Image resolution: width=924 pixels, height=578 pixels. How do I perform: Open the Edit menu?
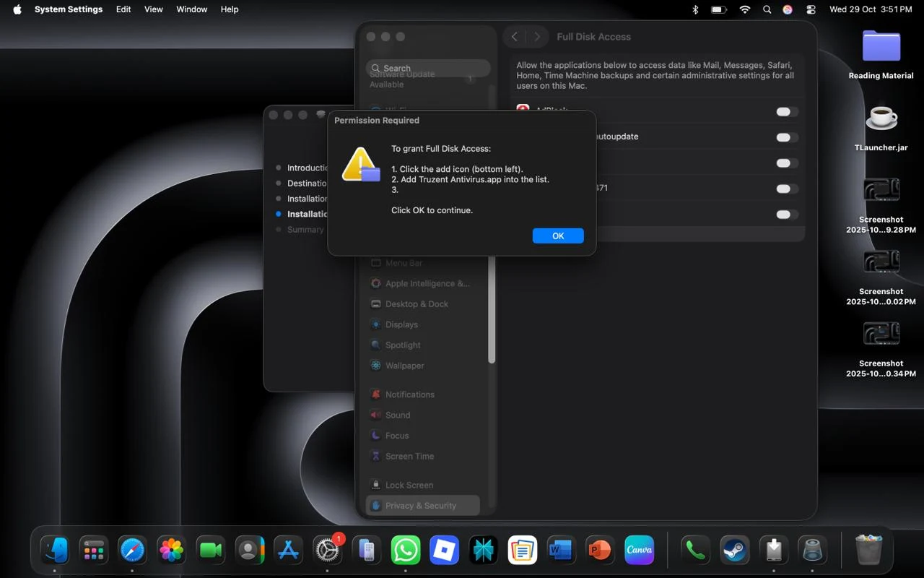123,9
